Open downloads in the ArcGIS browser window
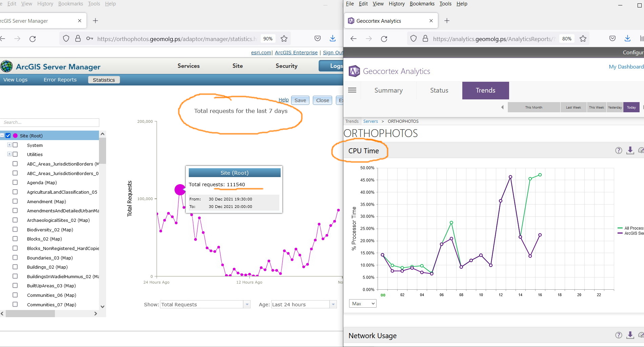Screen dimensions: 644x347 click(x=333, y=38)
